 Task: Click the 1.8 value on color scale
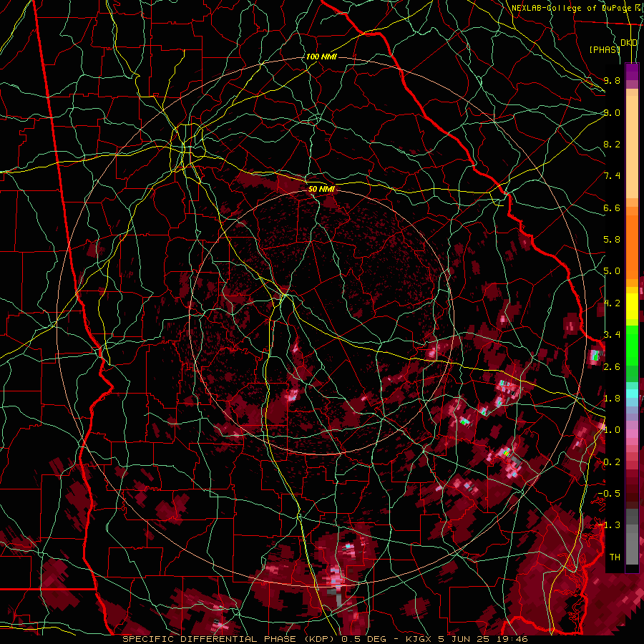[612, 398]
